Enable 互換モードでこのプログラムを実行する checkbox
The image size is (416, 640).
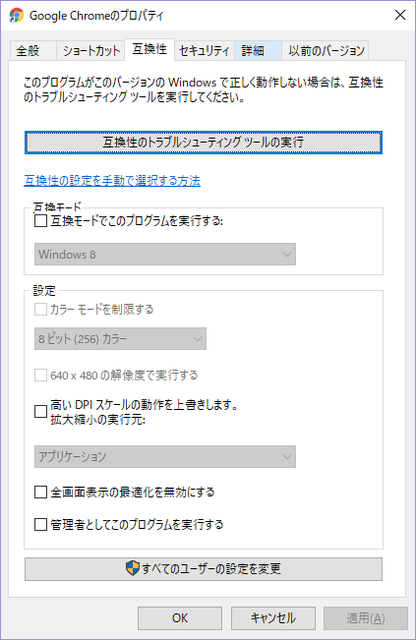pyautogui.click(x=40, y=221)
